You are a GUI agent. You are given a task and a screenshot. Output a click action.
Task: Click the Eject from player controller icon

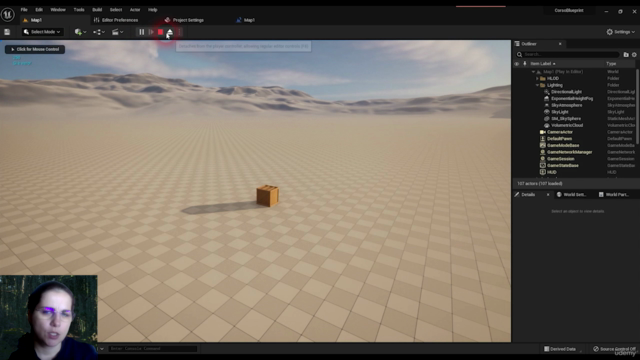(170, 32)
